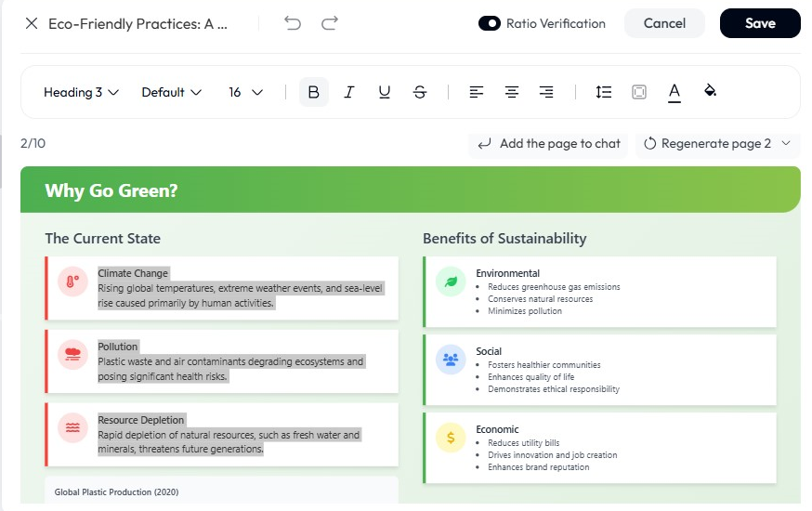
Task: Toggle Ratio Verification switch
Action: (490, 23)
